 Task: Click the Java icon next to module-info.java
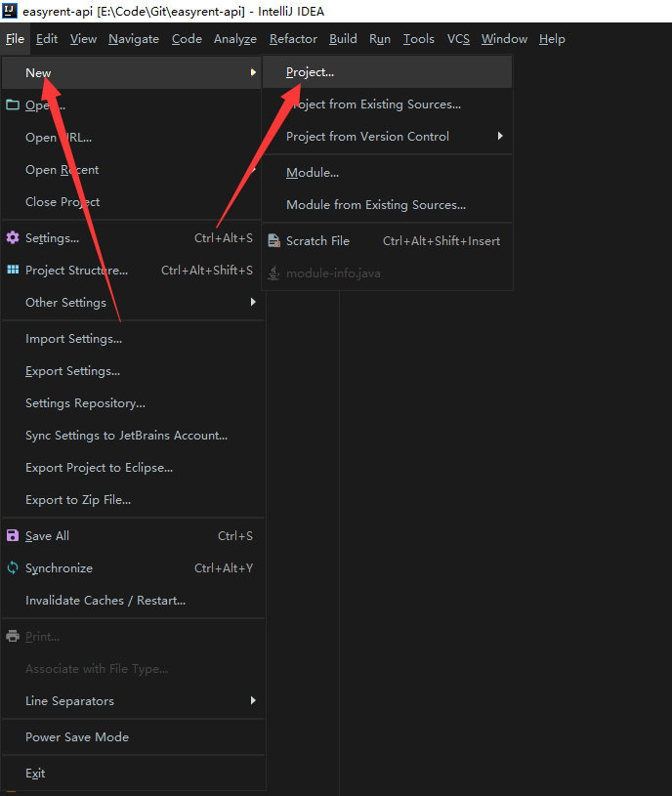[x=274, y=272]
